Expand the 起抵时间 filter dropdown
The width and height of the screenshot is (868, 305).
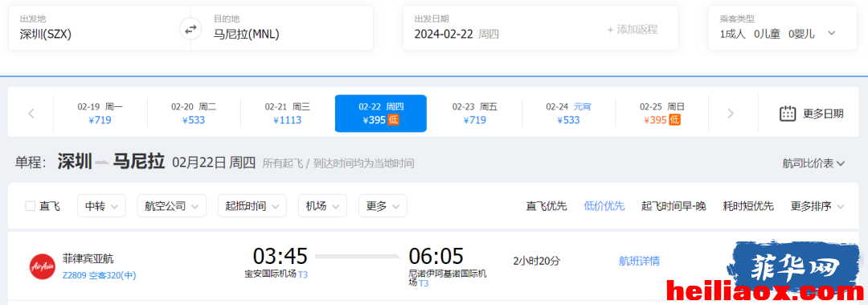pos(252,206)
